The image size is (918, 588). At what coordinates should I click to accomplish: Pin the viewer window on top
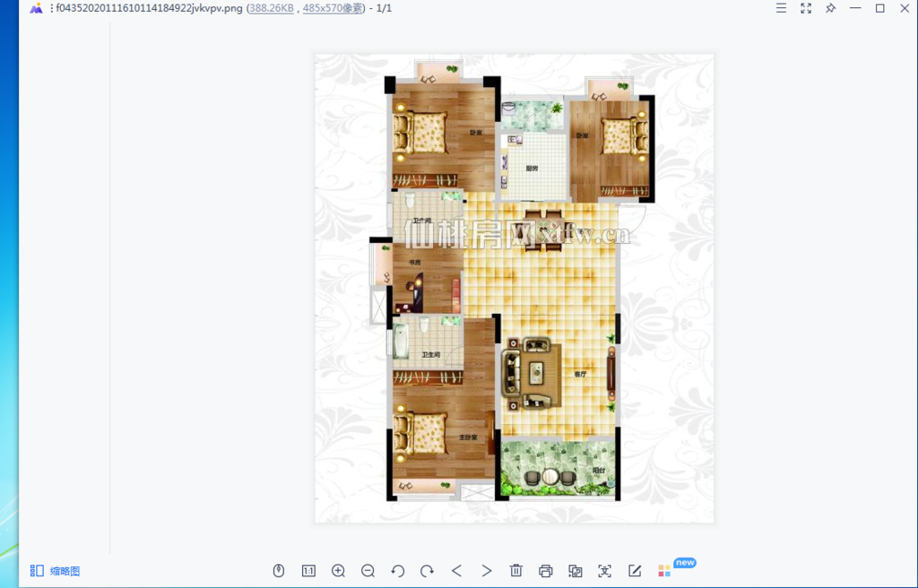tap(829, 8)
